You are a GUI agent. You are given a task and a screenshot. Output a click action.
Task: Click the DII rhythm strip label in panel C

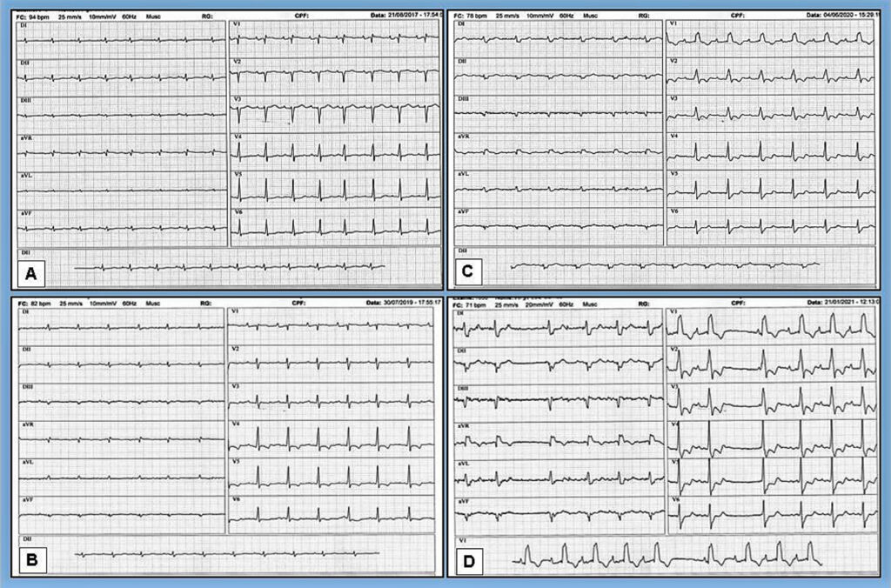463,251
